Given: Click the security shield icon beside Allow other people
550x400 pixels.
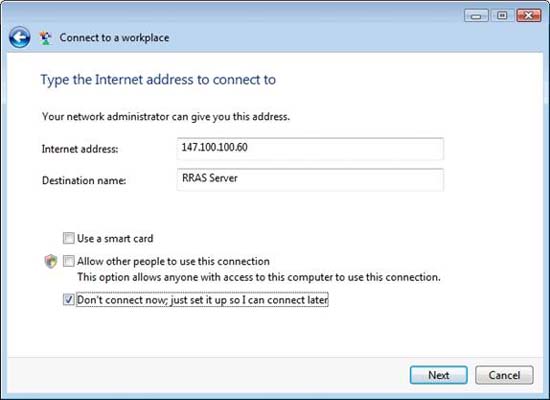Looking at the screenshot, I should tap(51, 261).
